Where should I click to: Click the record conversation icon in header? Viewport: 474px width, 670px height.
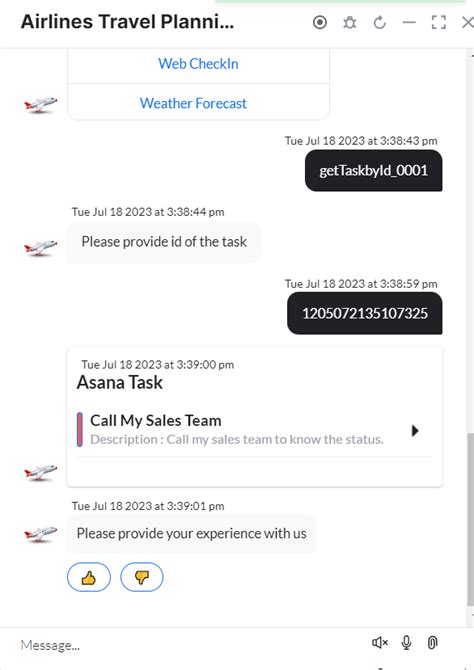320,22
